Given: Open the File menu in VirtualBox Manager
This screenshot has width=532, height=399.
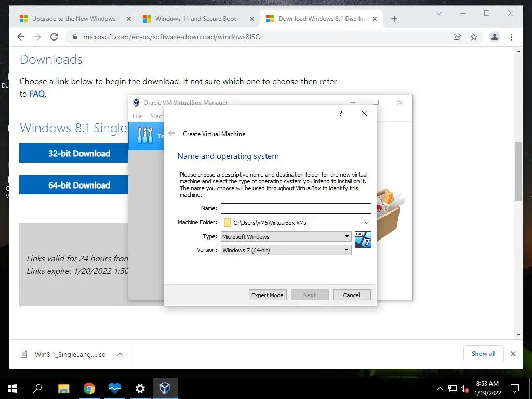Looking at the screenshot, I should point(137,116).
